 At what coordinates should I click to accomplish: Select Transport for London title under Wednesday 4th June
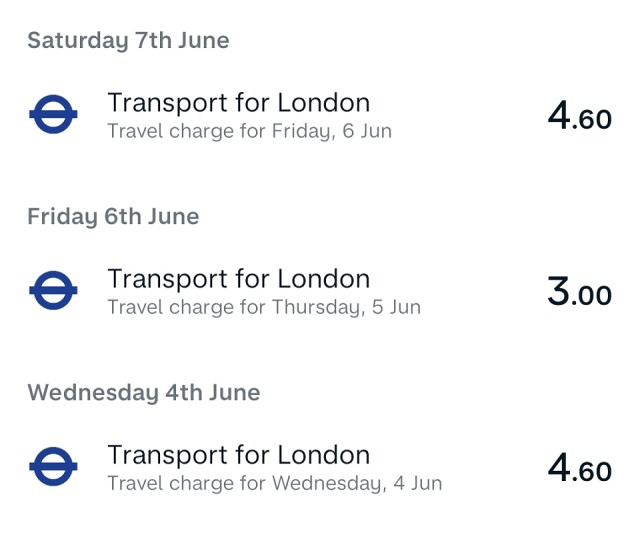[x=239, y=455]
